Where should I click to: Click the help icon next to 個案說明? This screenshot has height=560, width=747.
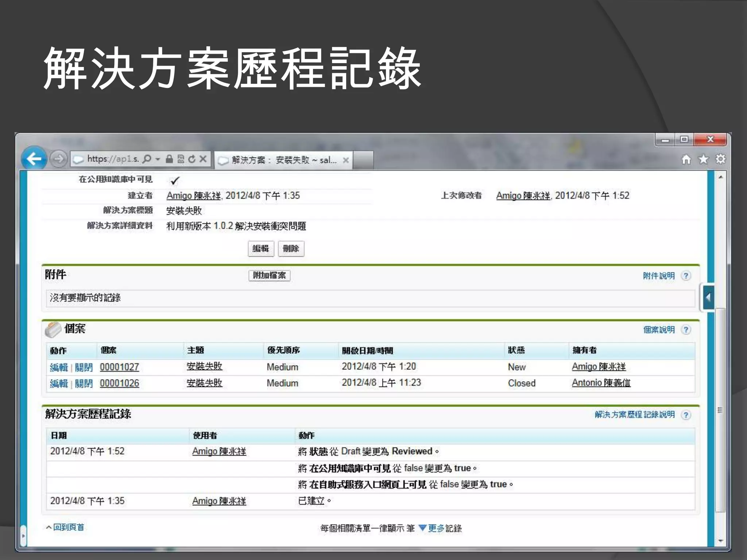pos(686,330)
